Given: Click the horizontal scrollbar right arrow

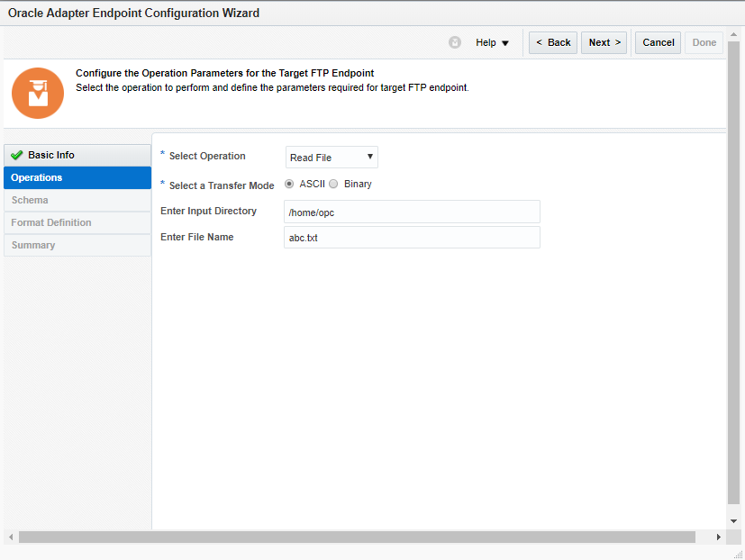Looking at the screenshot, I should click(718, 537).
